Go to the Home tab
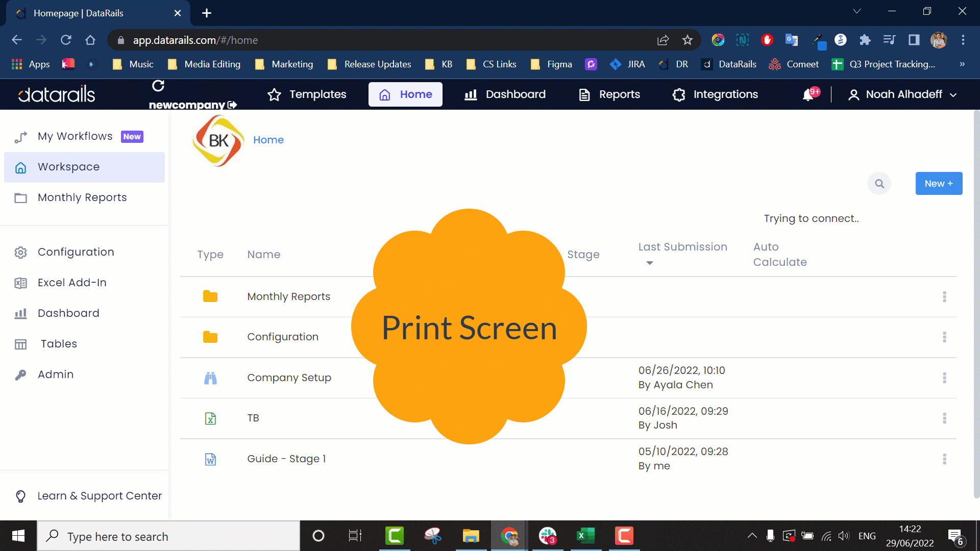 [405, 94]
